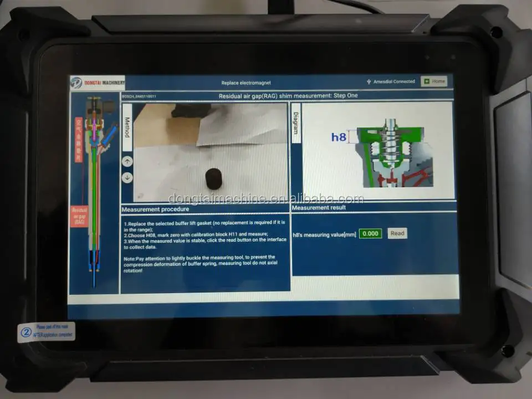The height and width of the screenshot is (399, 532).
Task: Click the BOSCH_0445110511 model label
Action: click(139, 96)
